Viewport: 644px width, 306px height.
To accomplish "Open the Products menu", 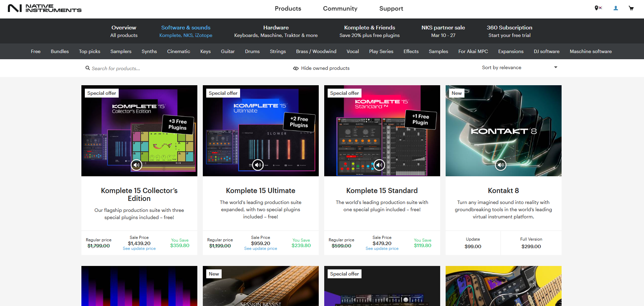I will pos(288,9).
